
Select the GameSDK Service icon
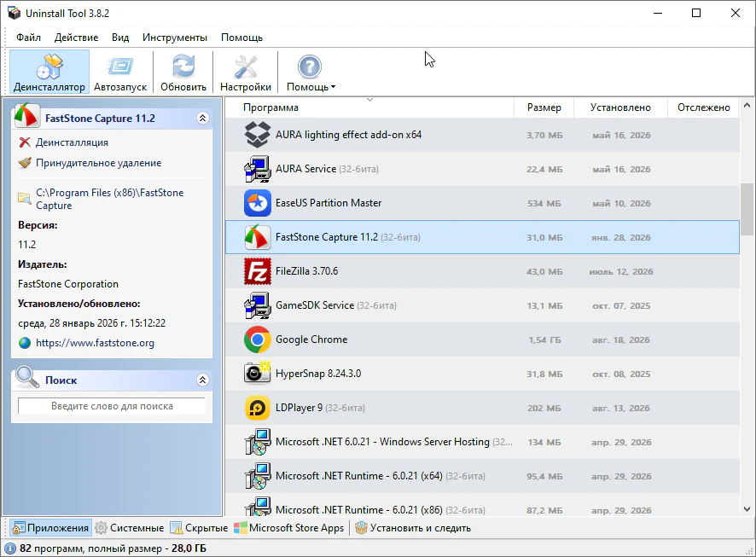click(258, 305)
